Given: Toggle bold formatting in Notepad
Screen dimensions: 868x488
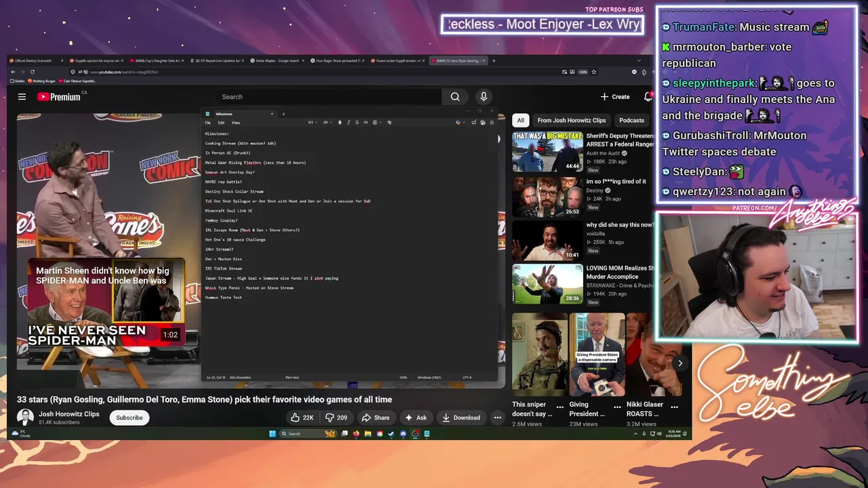Looking at the screenshot, I should 340,123.
